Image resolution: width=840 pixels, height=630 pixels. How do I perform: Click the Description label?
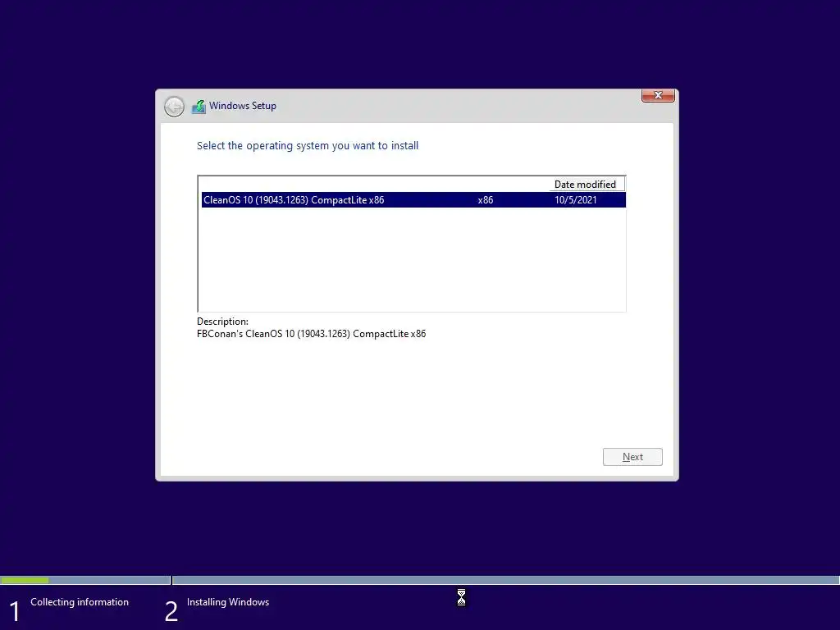tap(222, 322)
